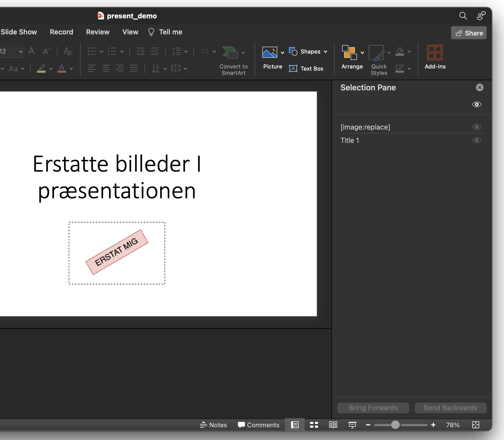Viewport: 504px width, 440px height.
Task: Hide the [image:replace] object
Action: 477,127
